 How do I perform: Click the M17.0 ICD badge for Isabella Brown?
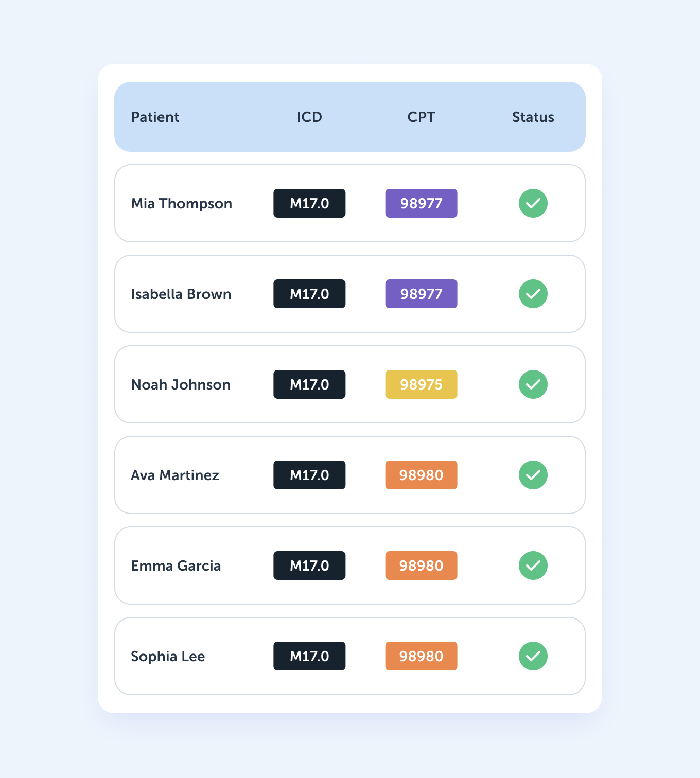click(x=309, y=294)
